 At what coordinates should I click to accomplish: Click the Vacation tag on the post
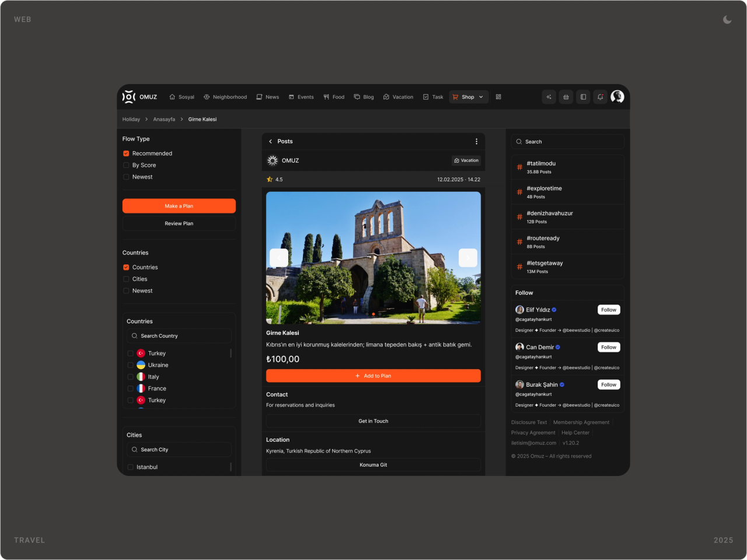(x=466, y=160)
